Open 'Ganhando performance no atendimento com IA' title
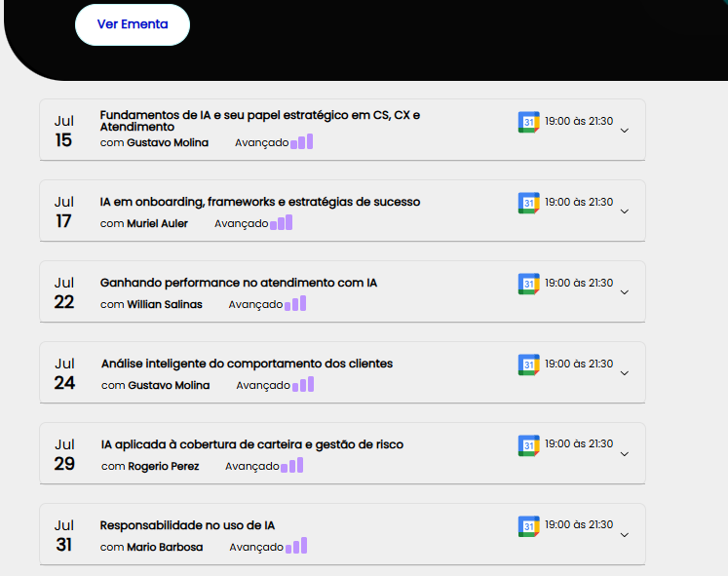The height and width of the screenshot is (576, 728). [x=239, y=283]
